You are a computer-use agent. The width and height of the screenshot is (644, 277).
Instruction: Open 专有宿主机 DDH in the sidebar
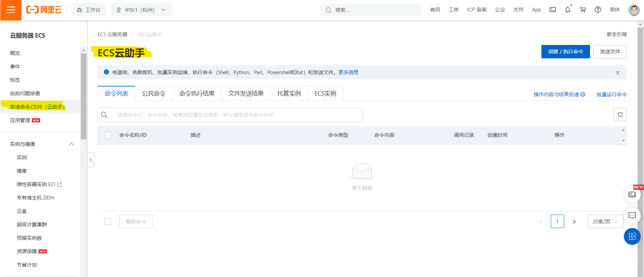[35, 198]
